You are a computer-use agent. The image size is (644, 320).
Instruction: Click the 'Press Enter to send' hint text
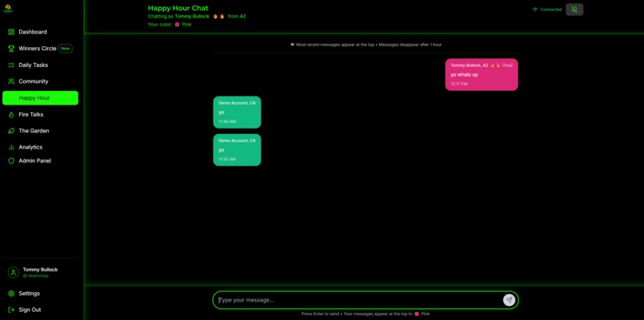click(x=320, y=314)
